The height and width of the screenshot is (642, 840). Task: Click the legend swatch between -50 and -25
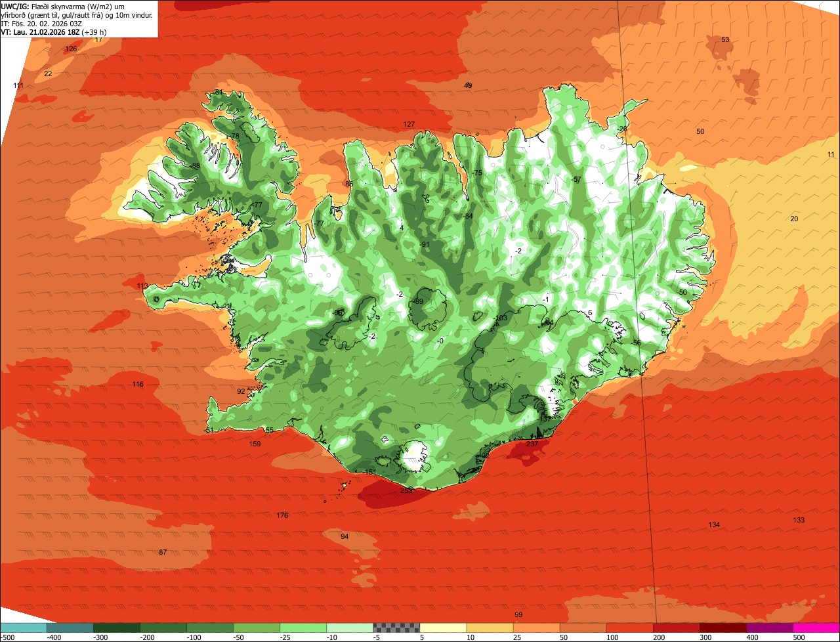257,628
